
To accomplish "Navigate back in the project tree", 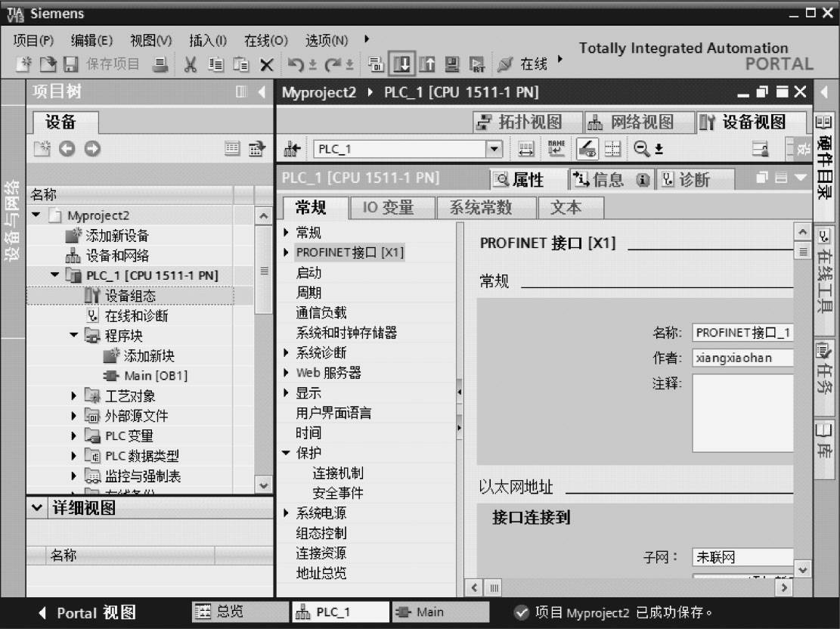I will [67, 148].
